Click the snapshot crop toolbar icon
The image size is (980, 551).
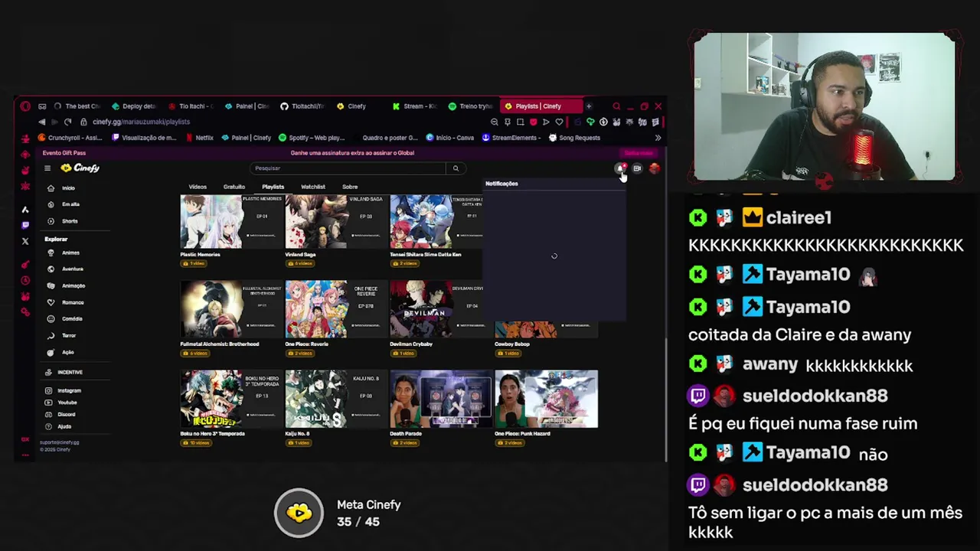pyautogui.click(x=520, y=122)
